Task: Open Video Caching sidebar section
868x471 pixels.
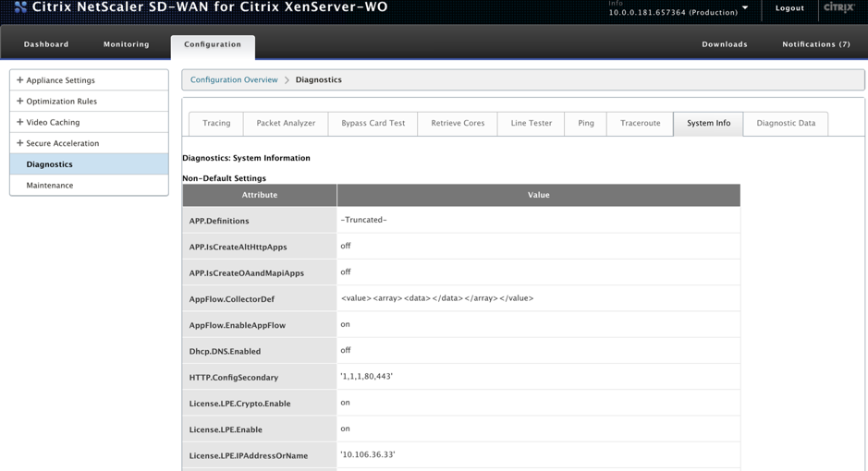Action: click(x=89, y=122)
